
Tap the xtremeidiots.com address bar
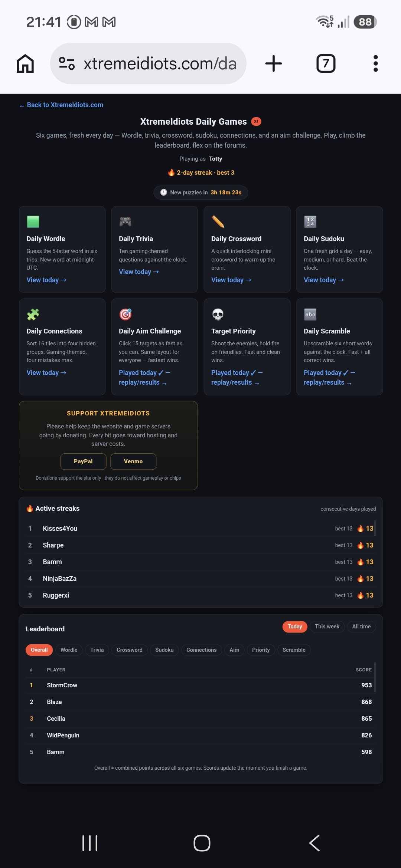[x=148, y=63]
